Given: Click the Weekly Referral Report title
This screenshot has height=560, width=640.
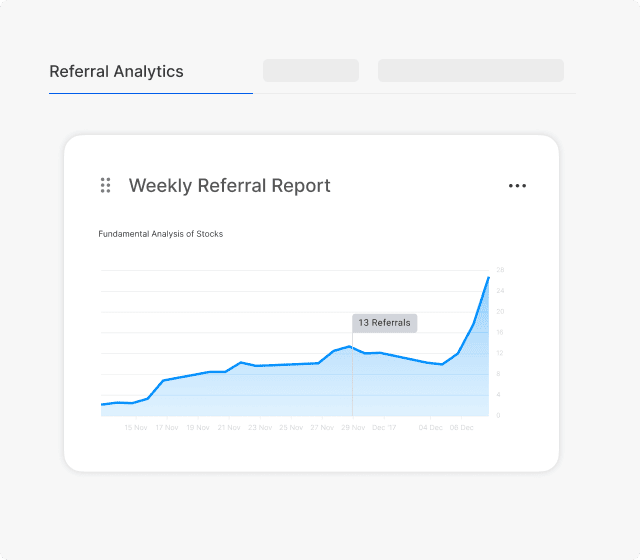Looking at the screenshot, I should 229,185.
